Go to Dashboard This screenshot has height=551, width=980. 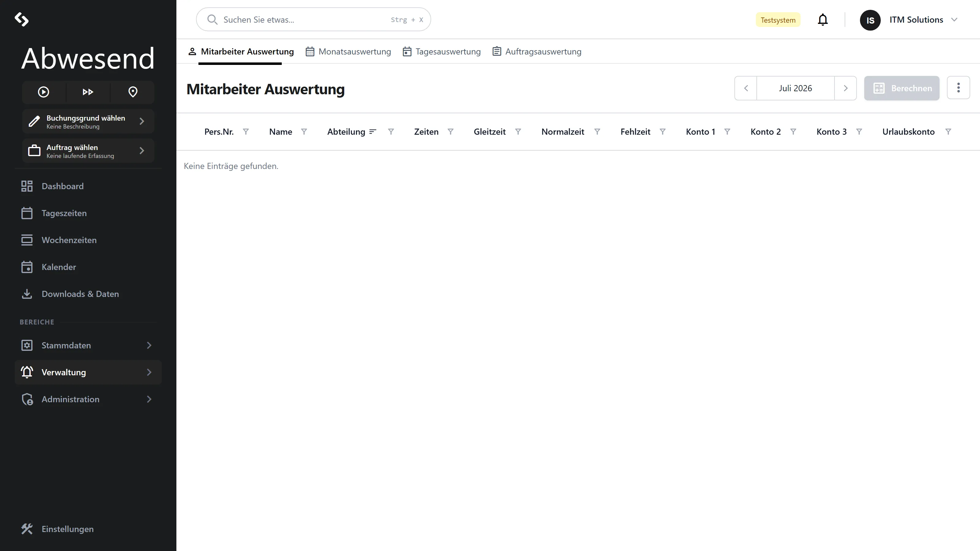(88, 186)
